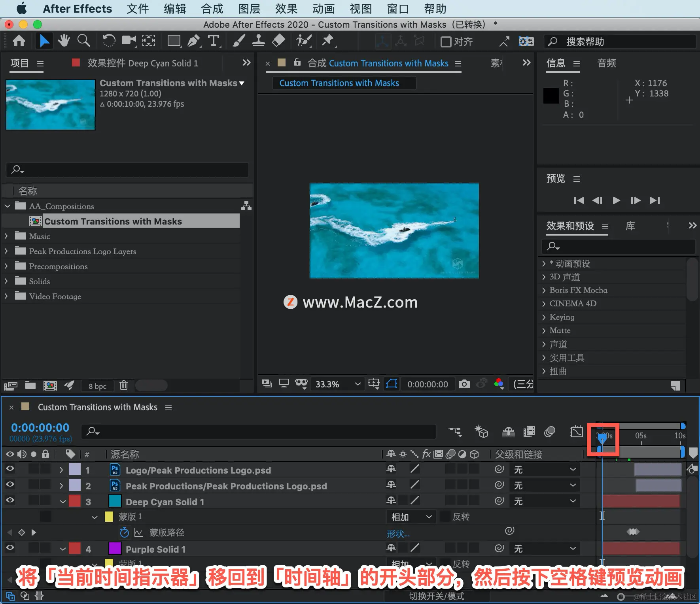Click the Deep Cyan Solid 1 layer color swatch
Image resolution: width=700 pixels, height=604 pixels.
115,501
